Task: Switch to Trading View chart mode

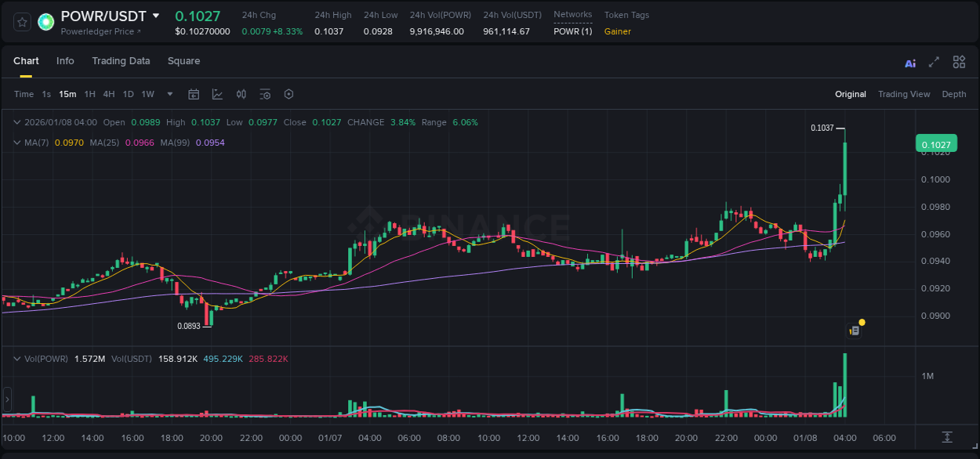Action: point(904,94)
